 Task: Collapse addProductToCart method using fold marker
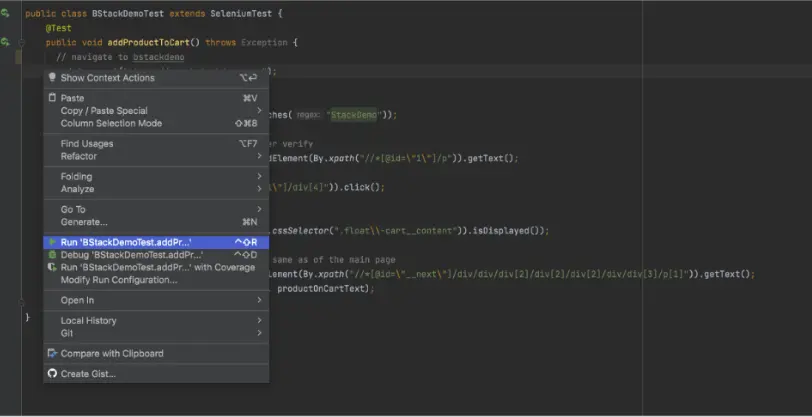tap(19, 43)
